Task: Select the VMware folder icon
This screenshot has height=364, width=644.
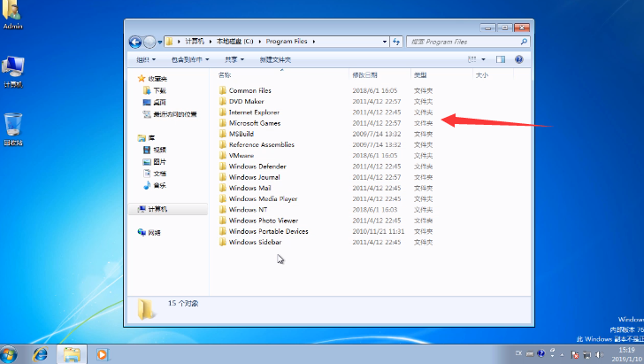Action: click(x=223, y=156)
